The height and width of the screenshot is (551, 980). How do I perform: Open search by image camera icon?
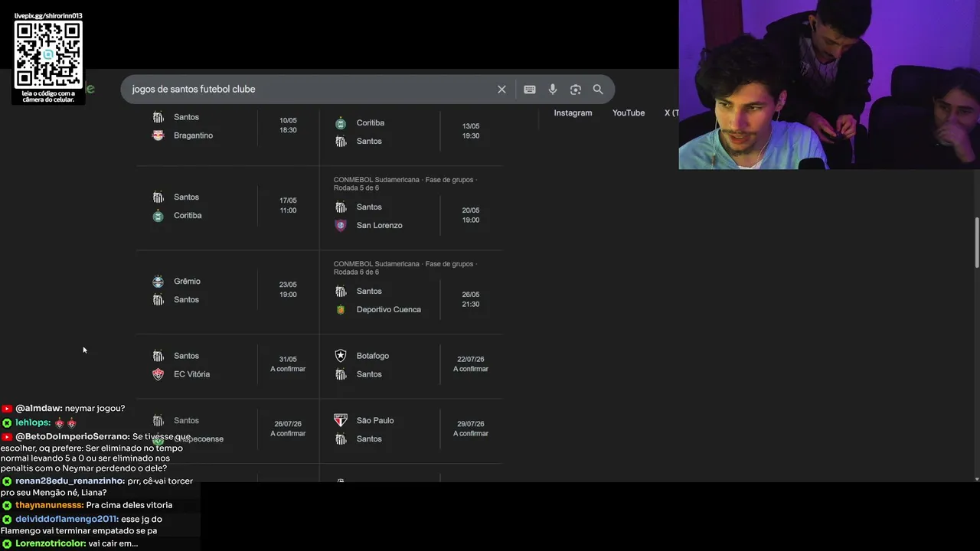(576, 90)
